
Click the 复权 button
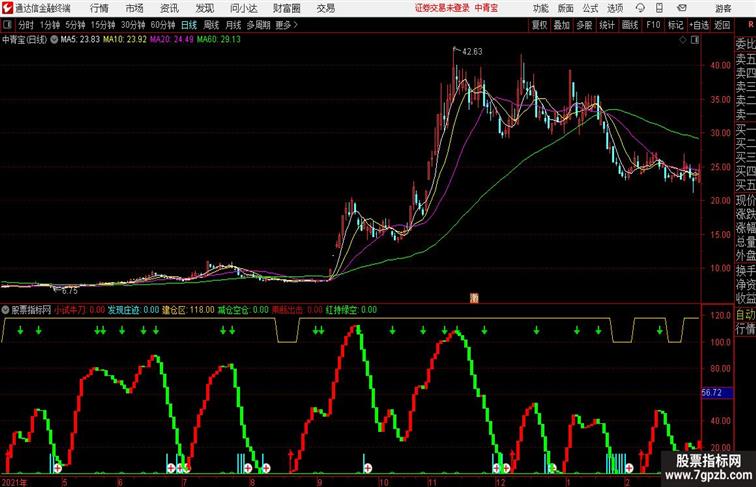(540, 25)
